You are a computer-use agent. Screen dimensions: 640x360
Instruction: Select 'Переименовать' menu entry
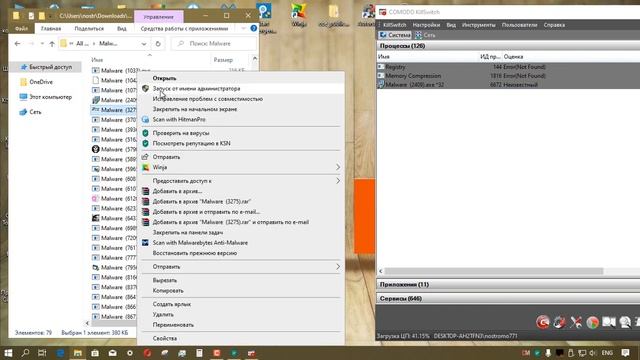coord(173,325)
